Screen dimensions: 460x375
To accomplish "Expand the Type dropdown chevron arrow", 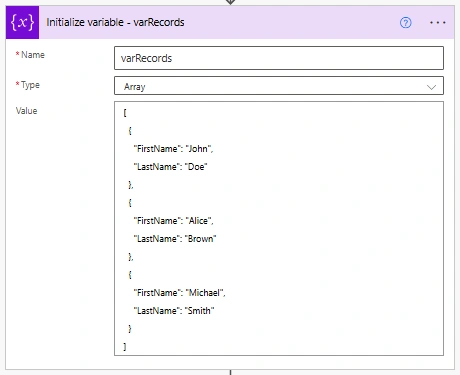I will coord(431,87).
